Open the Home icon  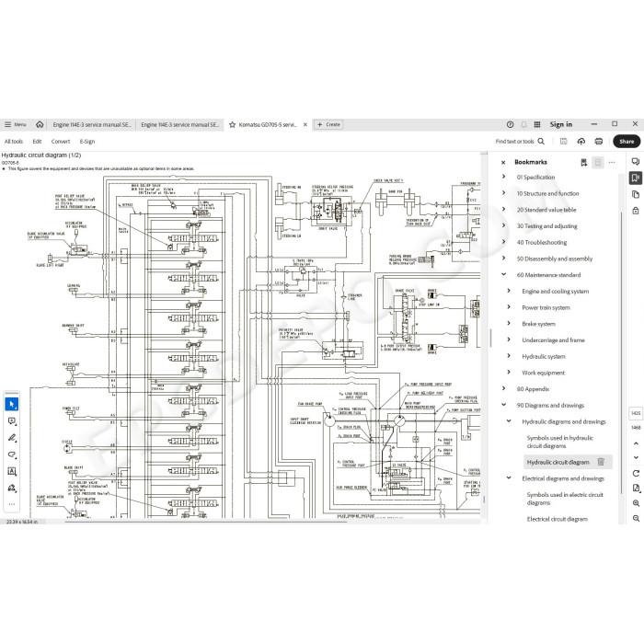click(x=40, y=124)
